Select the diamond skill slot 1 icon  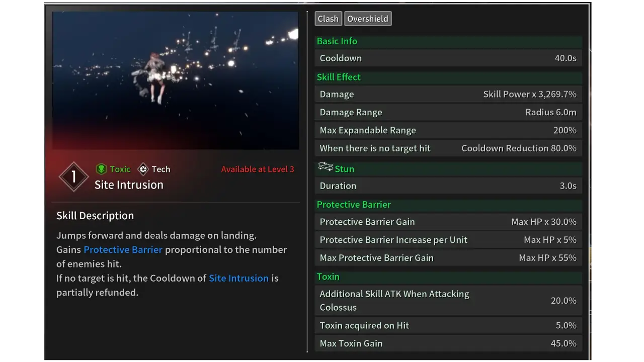click(x=73, y=176)
